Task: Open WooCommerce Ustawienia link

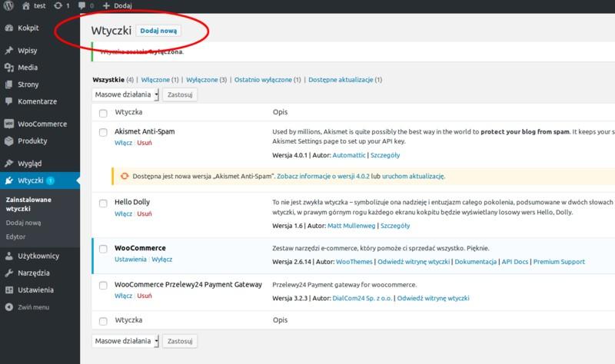Action: 130,259
